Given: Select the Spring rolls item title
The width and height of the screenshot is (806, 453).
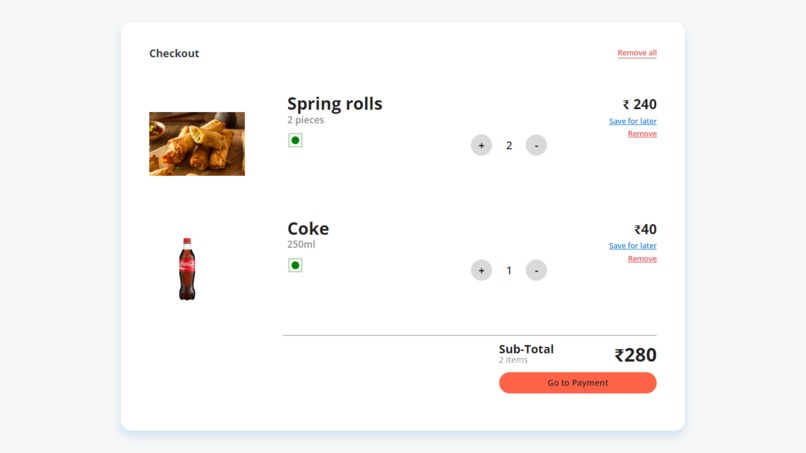Looking at the screenshot, I should 334,104.
